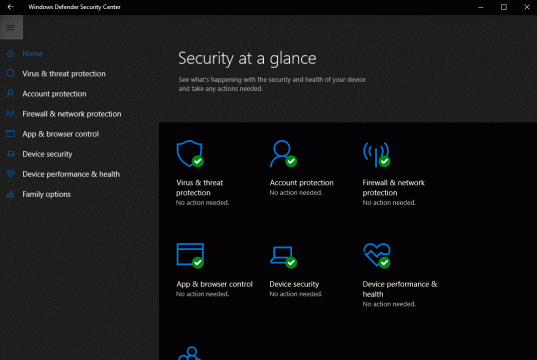Toggle the hamburger navigation menu
537x360 pixels.
(11, 27)
